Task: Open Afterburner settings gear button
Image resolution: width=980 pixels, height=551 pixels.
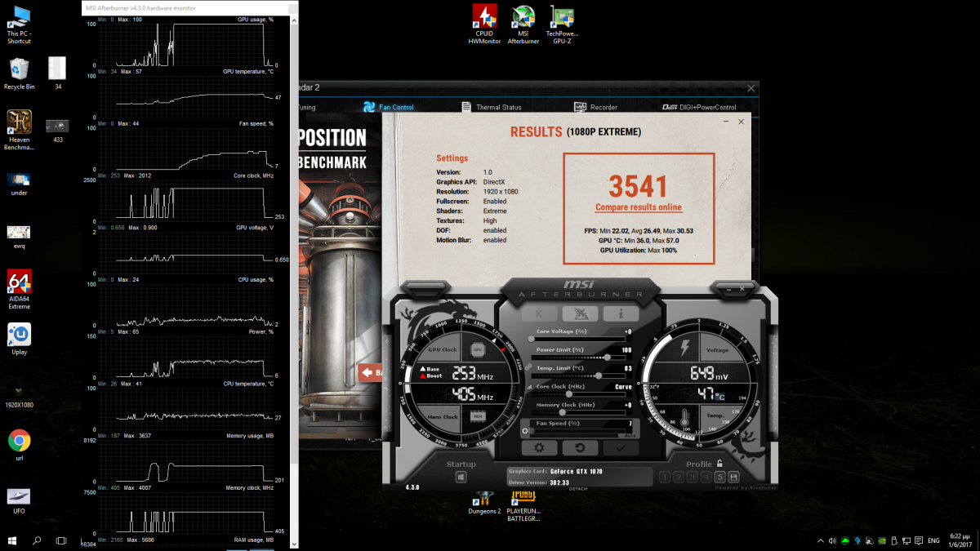Action: tap(539, 448)
